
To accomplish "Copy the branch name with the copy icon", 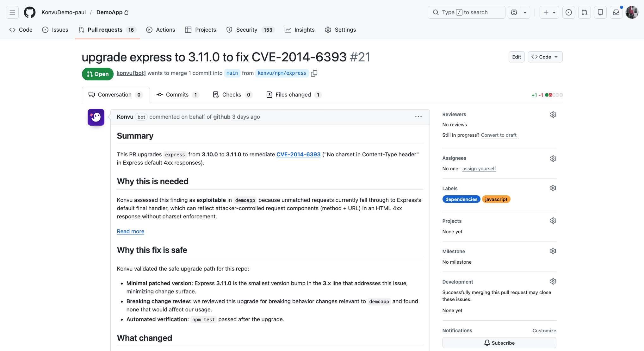I will (x=314, y=73).
